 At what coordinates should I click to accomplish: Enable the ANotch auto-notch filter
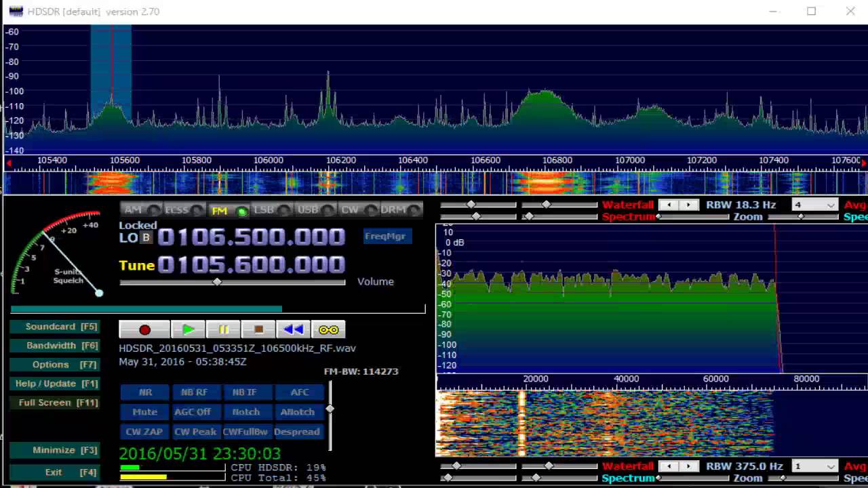pyautogui.click(x=298, y=412)
